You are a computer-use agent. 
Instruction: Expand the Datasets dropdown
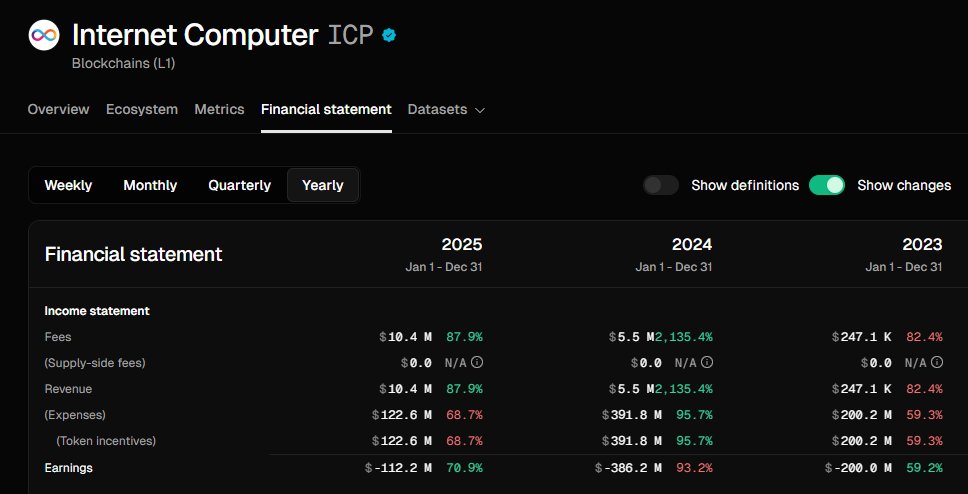437,109
